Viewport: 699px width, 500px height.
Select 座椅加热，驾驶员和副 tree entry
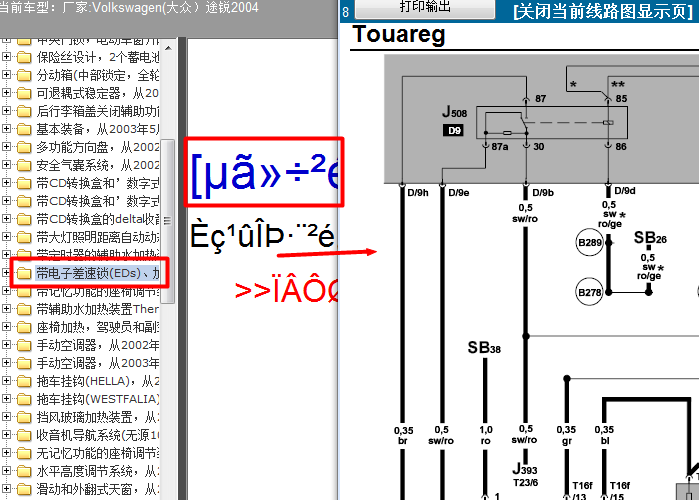pyautogui.click(x=97, y=327)
